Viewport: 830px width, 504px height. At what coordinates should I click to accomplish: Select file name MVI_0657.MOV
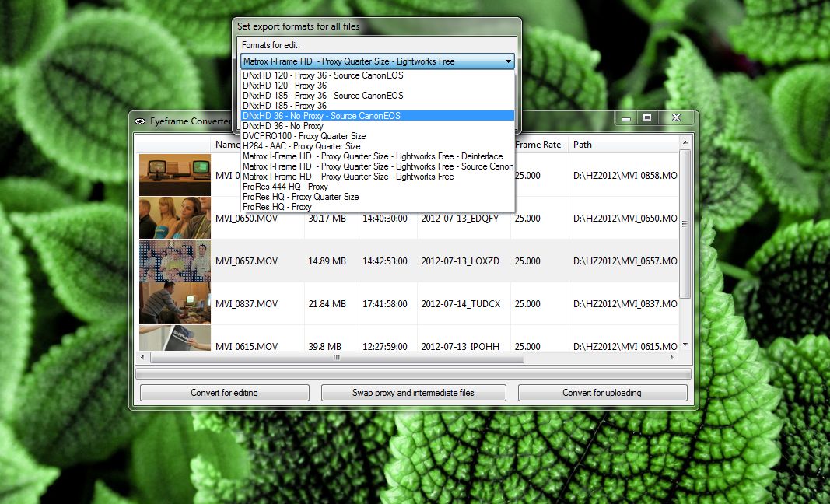pyautogui.click(x=247, y=261)
